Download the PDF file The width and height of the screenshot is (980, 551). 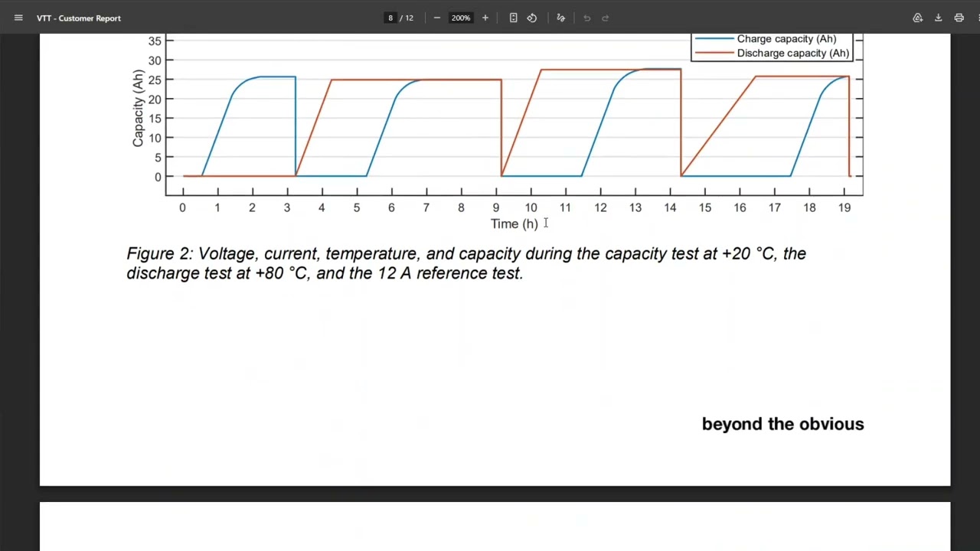[938, 18]
